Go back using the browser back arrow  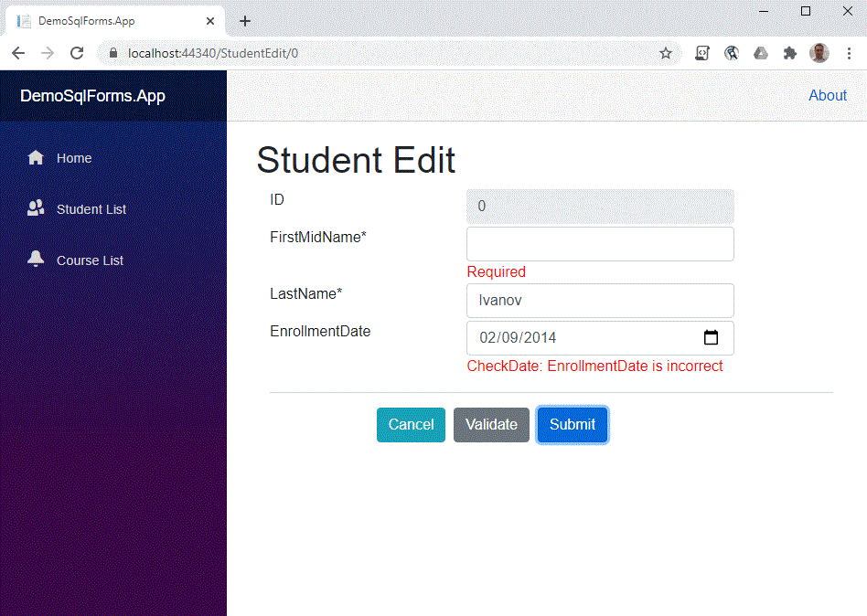18,53
